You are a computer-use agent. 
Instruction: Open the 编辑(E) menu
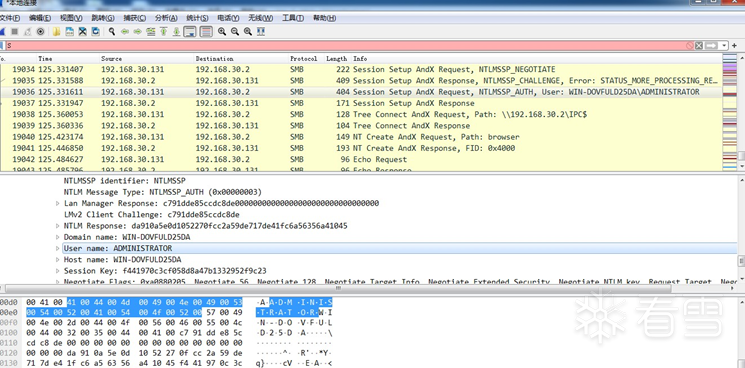click(40, 18)
